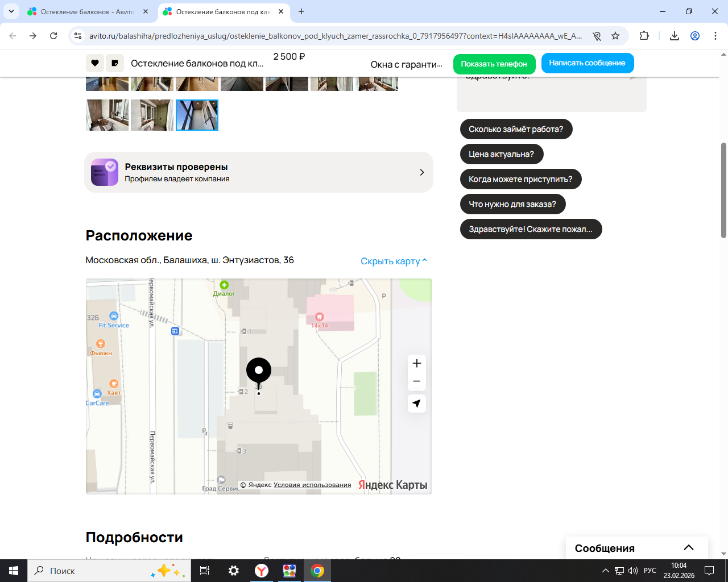The width and height of the screenshot is (728, 582).
Task: Open Google Chrome from the taskbar
Action: 317,571
